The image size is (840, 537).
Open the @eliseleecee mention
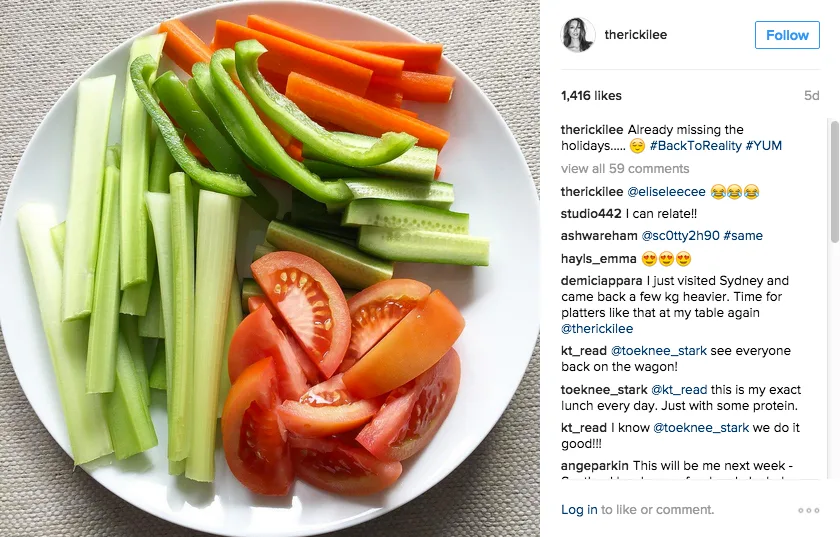tap(666, 192)
